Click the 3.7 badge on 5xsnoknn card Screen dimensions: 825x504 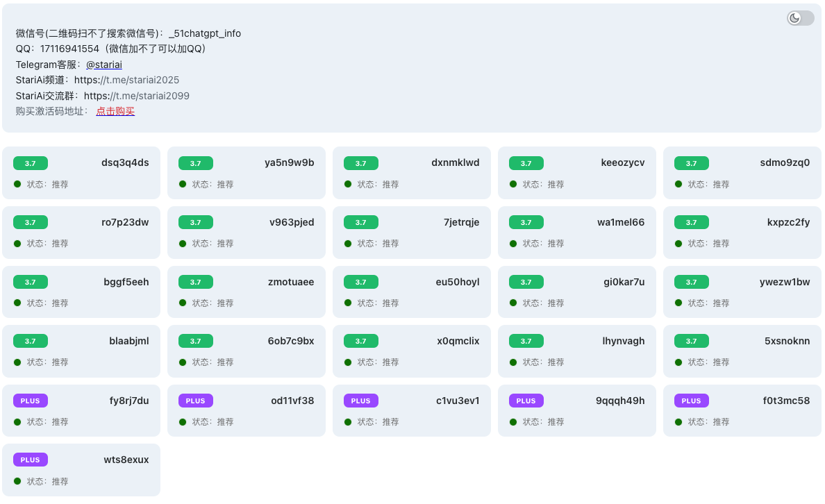point(692,341)
